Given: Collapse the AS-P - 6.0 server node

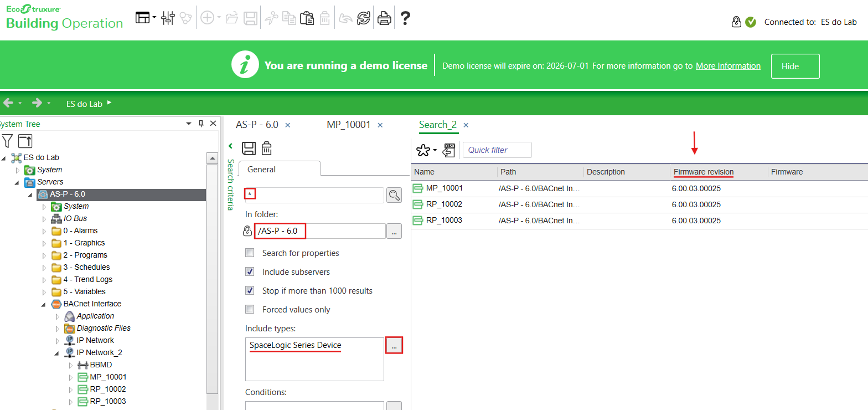Looking at the screenshot, I should (x=31, y=194).
